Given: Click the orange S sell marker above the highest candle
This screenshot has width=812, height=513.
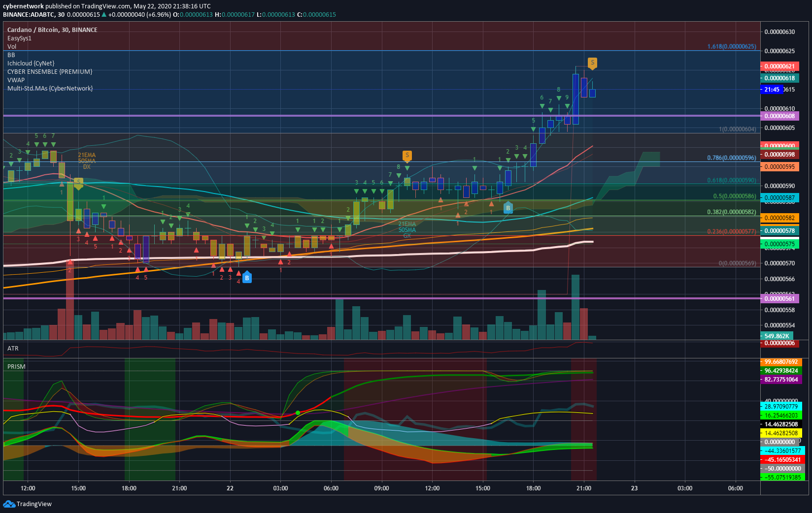Looking at the screenshot, I should pyautogui.click(x=592, y=63).
